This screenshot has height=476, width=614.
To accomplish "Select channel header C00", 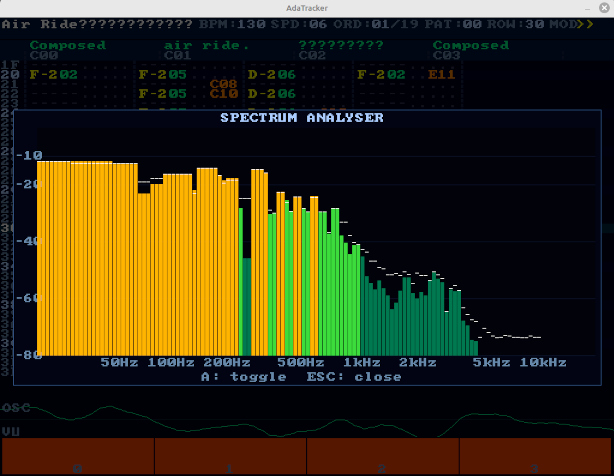I will tap(44, 55).
